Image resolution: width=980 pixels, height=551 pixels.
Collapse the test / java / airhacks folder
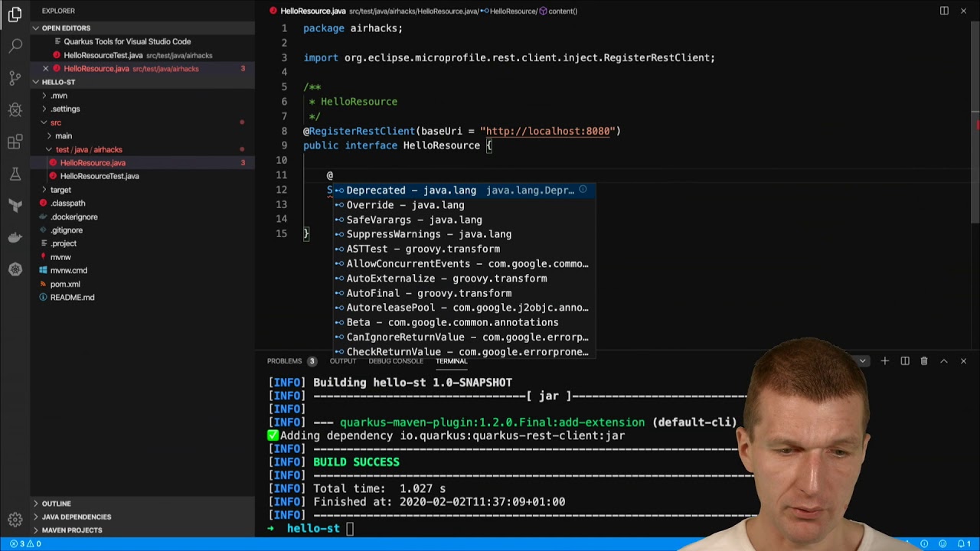point(89,149)
